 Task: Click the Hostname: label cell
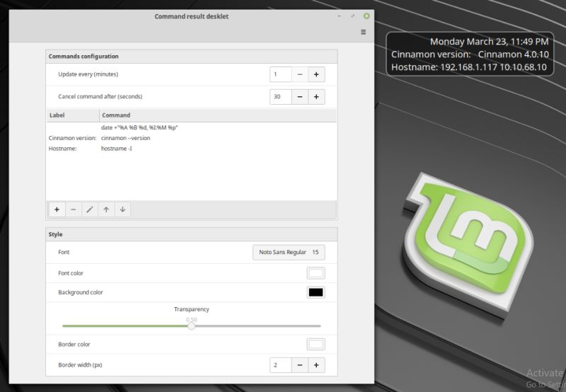62,149
